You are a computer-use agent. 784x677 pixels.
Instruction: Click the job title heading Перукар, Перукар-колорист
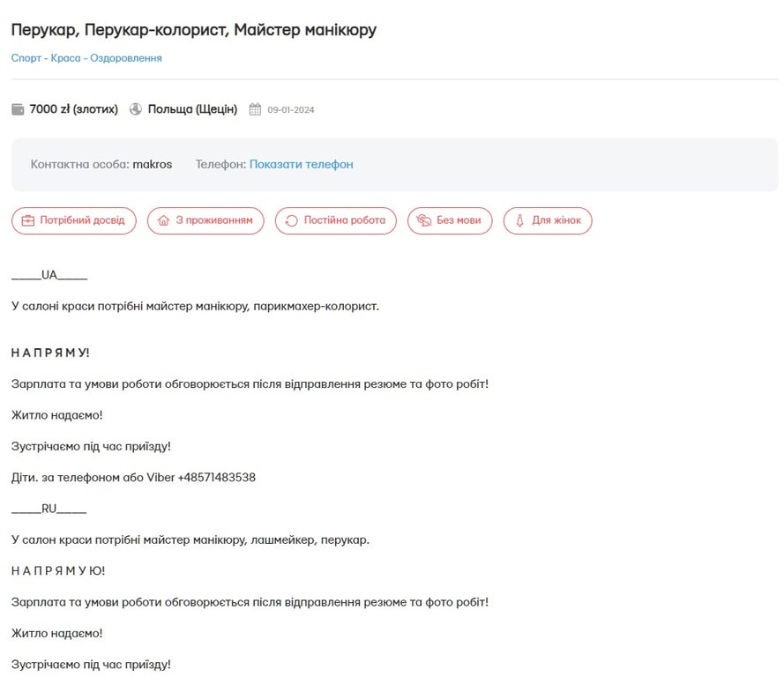pyautogui.click(x=194, y=30)
